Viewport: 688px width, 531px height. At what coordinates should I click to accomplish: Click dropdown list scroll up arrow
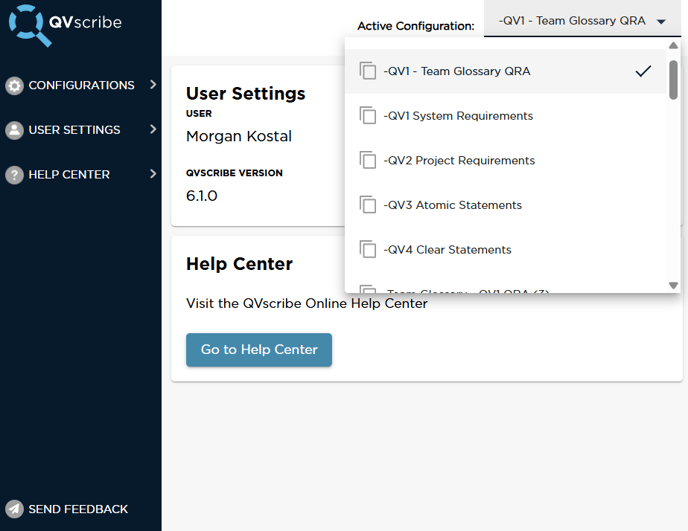[x=674, y=45]
